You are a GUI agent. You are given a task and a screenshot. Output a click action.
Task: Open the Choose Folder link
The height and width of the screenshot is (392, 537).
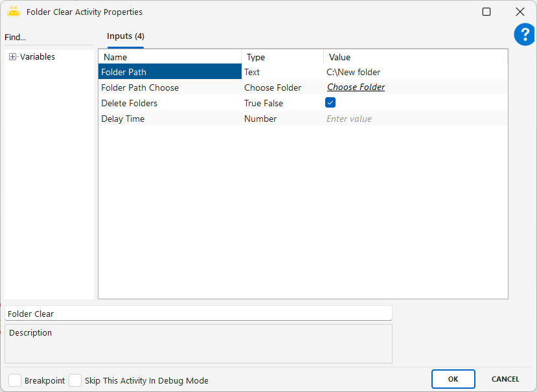(356, 87)
